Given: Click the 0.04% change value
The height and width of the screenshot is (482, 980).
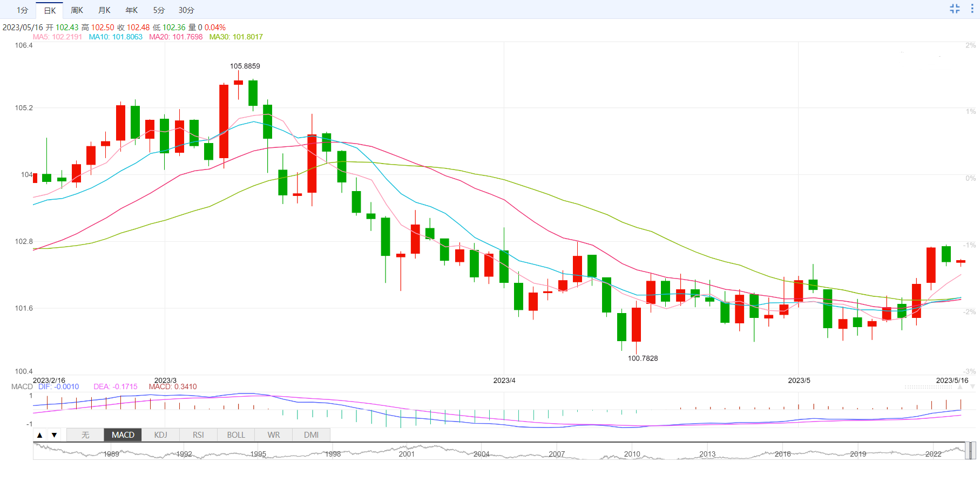Looking at the screenshot, I should [215, 27].
